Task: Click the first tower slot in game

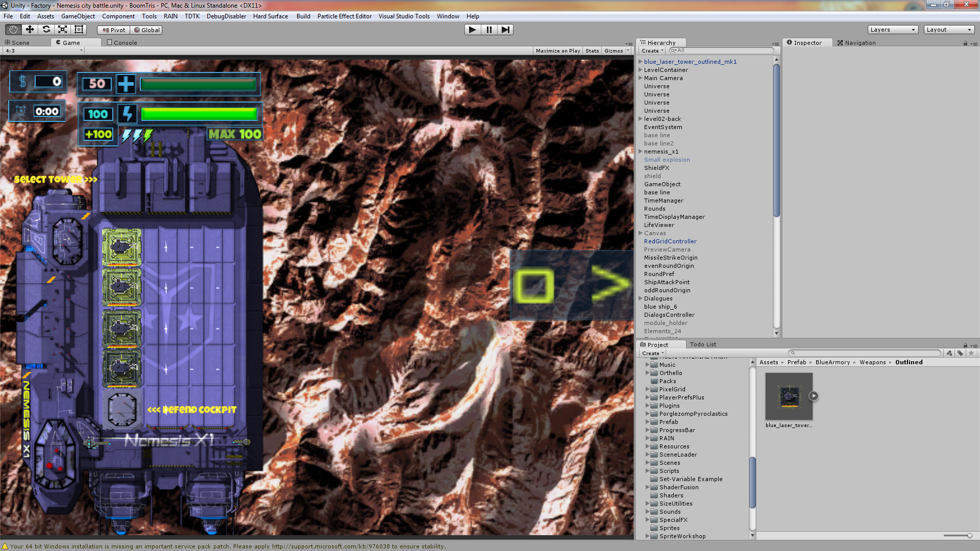Action: [x=121, y=247]
